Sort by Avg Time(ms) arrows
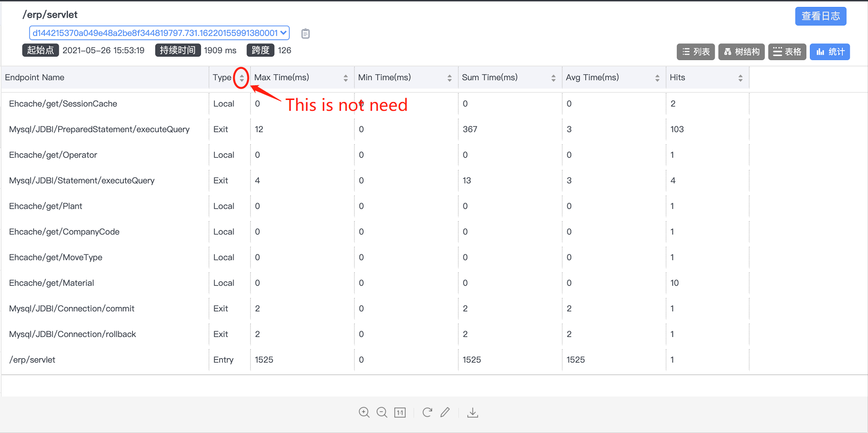The height and width of the screenshot is (433, 868). tap(658, 78)
